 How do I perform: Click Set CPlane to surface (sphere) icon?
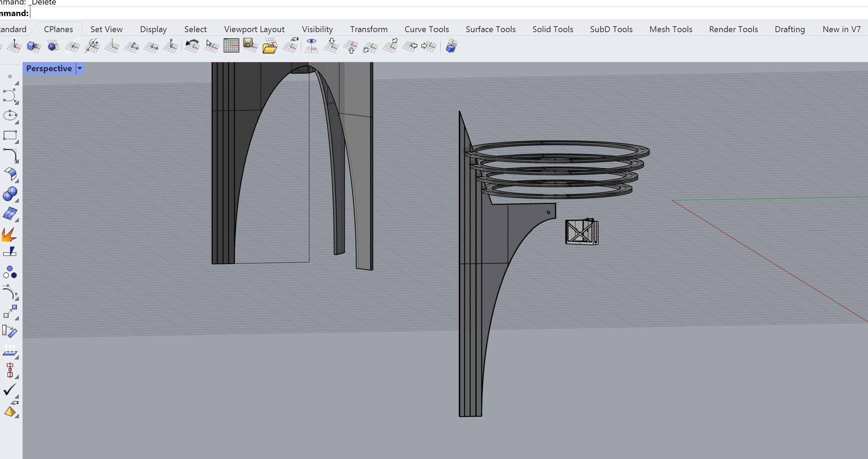click(53, 46)
